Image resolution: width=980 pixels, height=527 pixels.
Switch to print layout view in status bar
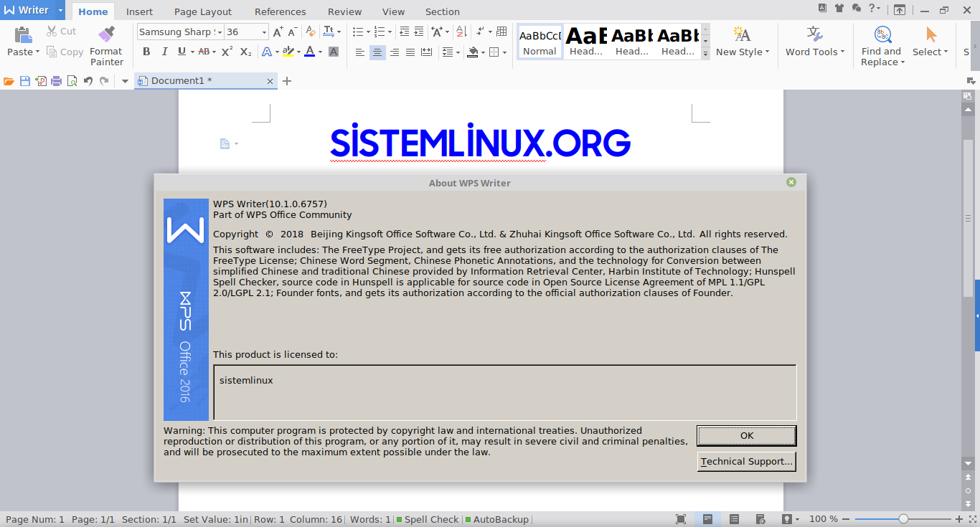click(x=707, y=519)
